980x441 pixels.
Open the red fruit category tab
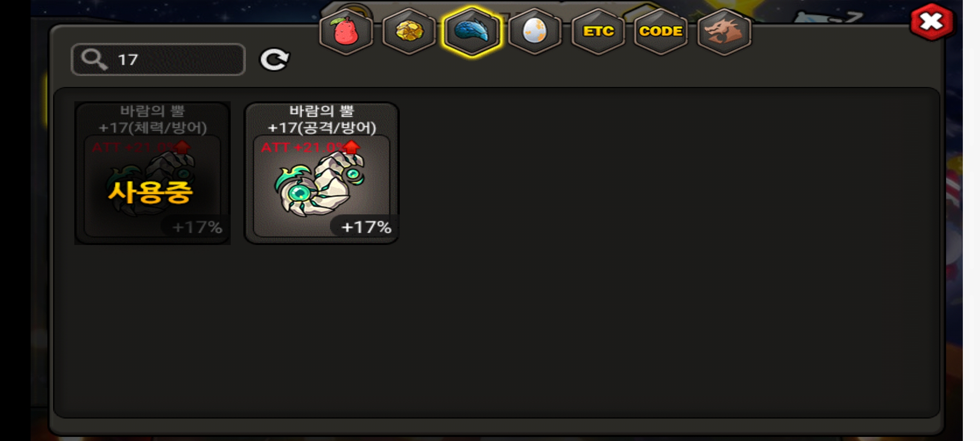point(346,31)
